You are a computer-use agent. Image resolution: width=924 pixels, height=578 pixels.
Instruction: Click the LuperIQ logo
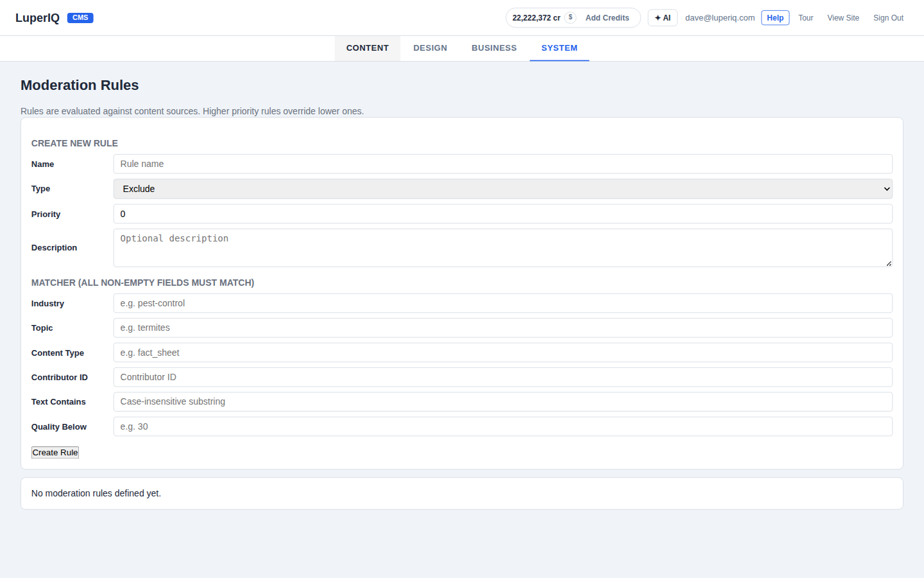point(37,17)
